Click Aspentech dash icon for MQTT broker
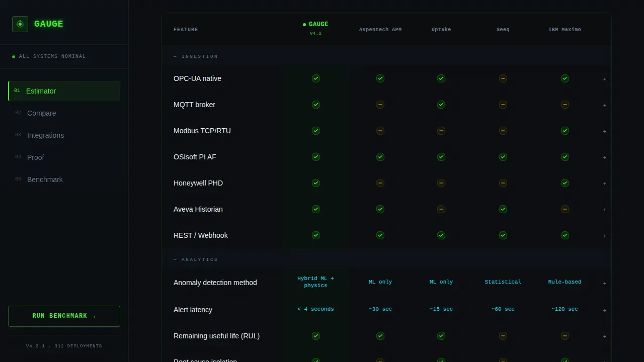 380,105
